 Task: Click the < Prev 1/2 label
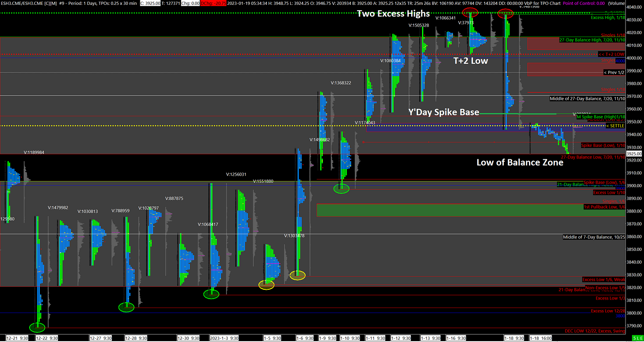614,72
